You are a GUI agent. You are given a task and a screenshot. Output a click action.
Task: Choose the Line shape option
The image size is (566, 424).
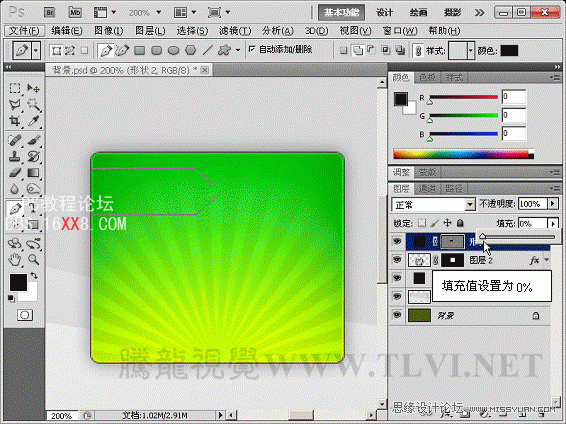(x=208, y=51)
